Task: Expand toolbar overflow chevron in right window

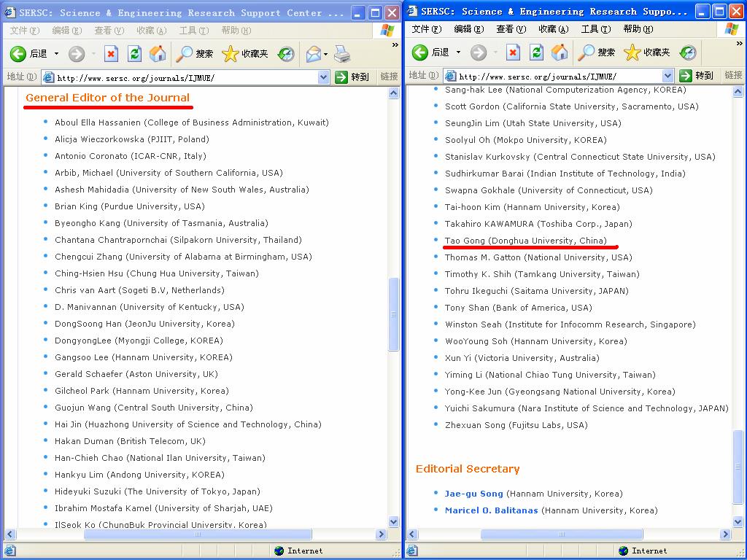Action: point(740,43)
